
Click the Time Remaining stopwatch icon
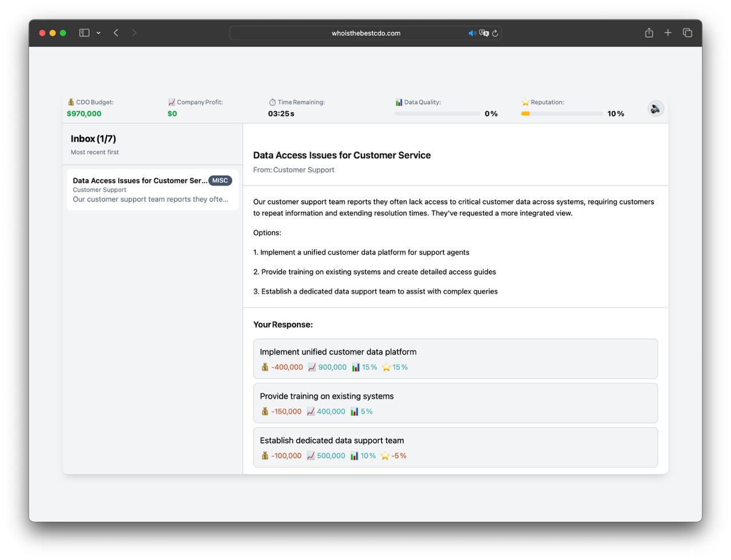click(272, 102)
